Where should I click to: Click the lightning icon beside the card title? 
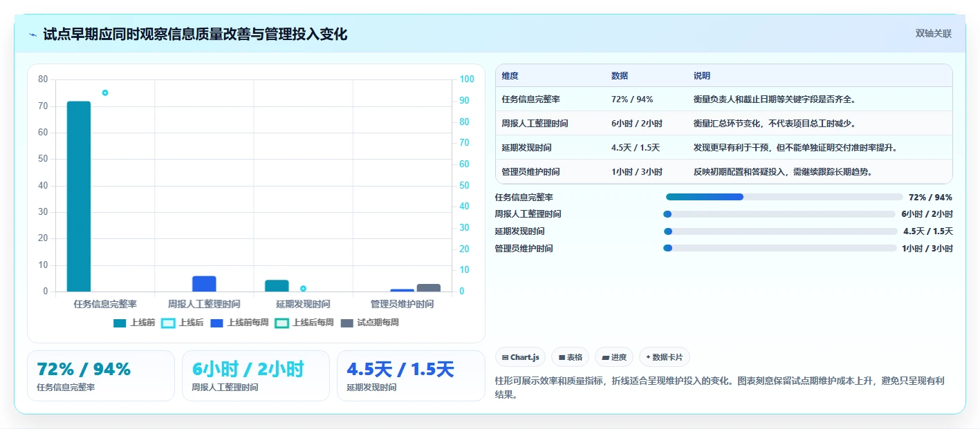33,35
